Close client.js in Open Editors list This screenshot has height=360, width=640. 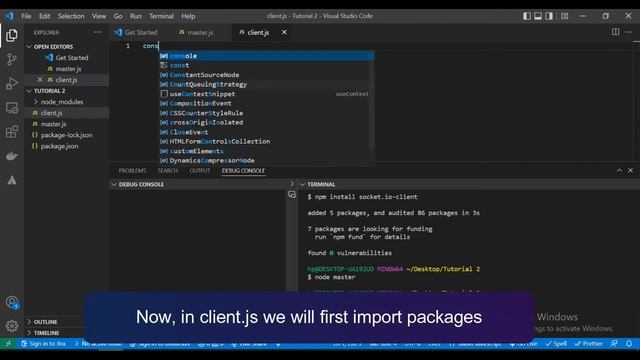[40, 80]
